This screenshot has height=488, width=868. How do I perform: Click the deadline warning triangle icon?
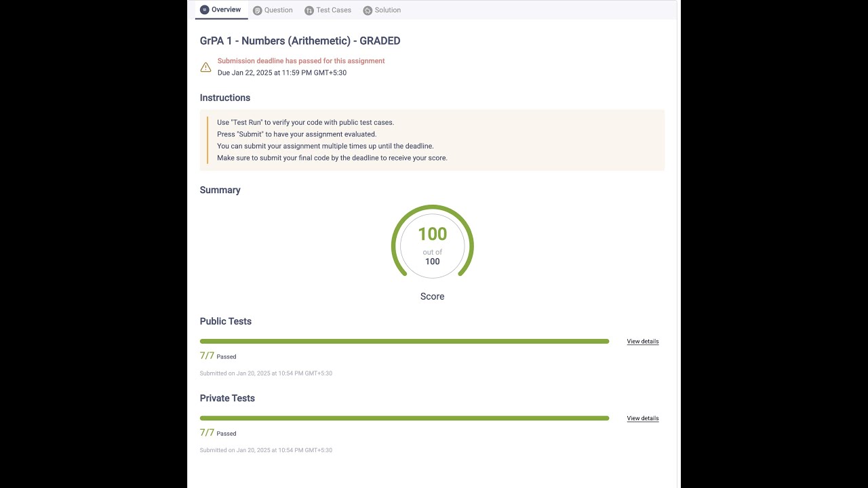click(205, 67)
